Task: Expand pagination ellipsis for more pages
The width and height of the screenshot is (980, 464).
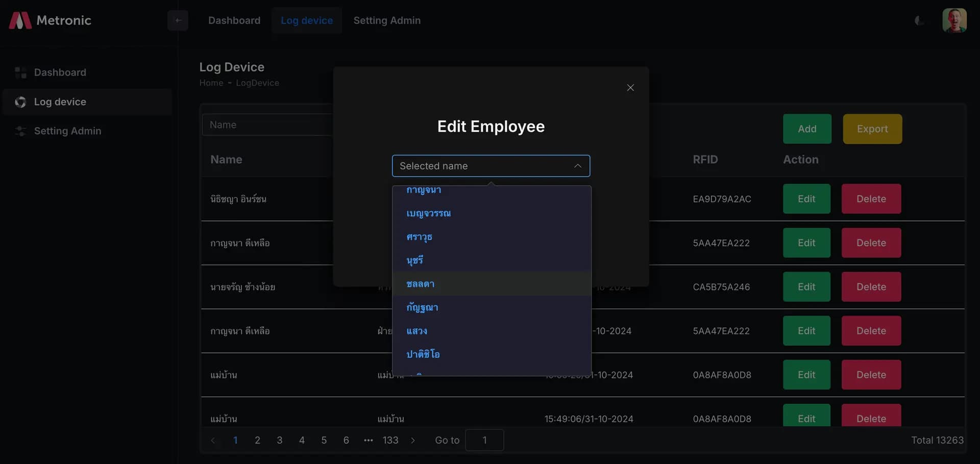Action: pos(368,441)
